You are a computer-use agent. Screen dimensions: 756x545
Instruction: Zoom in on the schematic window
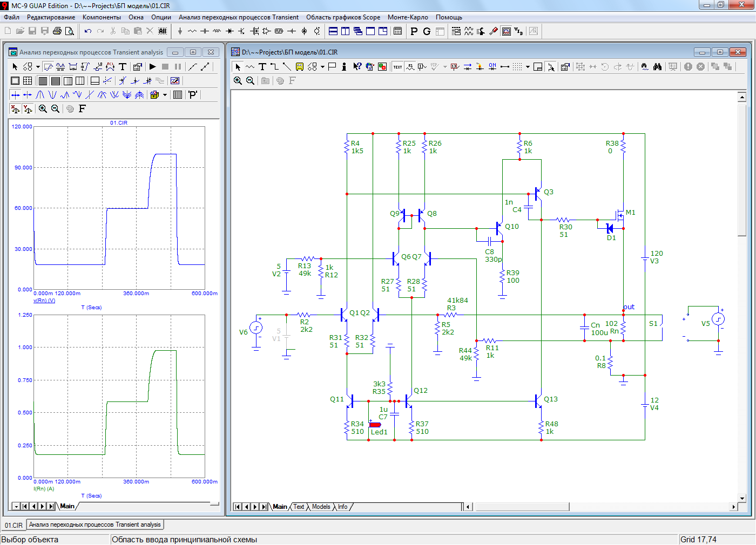pos(238,81)
